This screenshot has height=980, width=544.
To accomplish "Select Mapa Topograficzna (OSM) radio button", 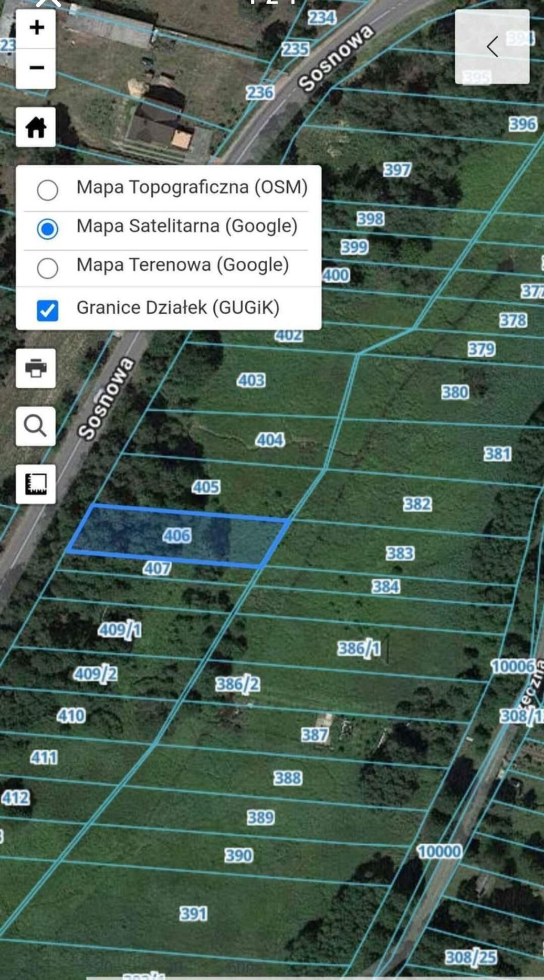I will [48, 190].
